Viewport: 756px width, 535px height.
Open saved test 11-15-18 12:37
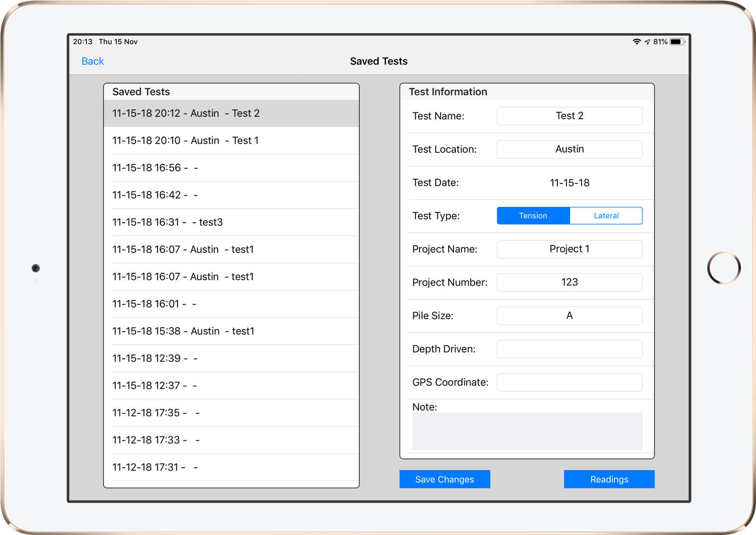231,386
